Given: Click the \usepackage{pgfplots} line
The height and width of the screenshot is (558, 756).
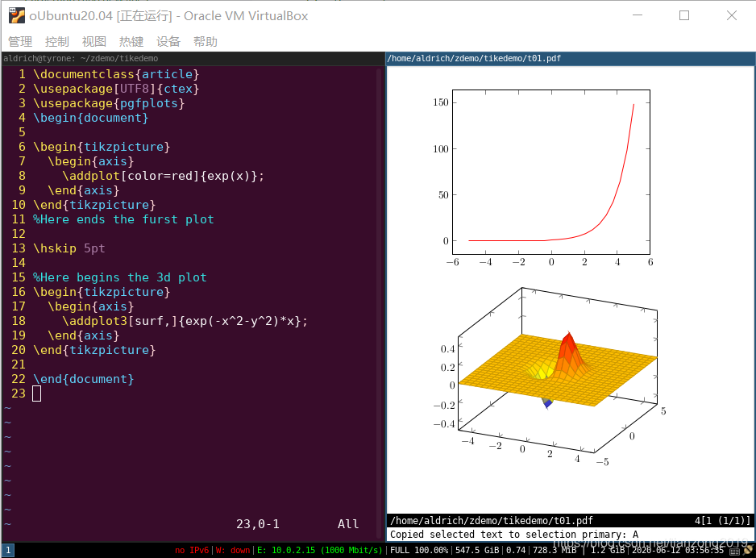Looking at the screenshot, I should pyautogui.click(x=109, y=103).
